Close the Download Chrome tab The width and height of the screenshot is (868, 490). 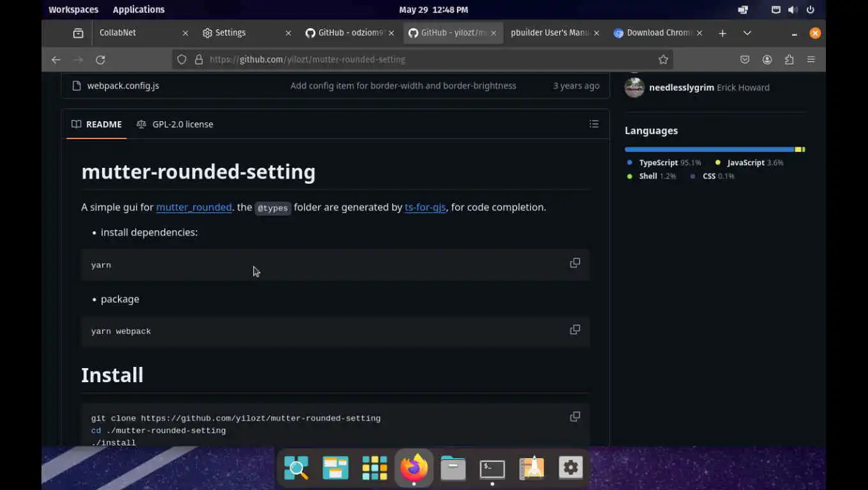[699, 33]
